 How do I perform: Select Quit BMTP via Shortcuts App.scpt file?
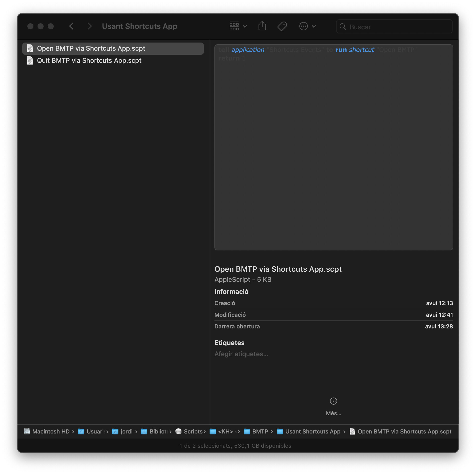(113, 61)
